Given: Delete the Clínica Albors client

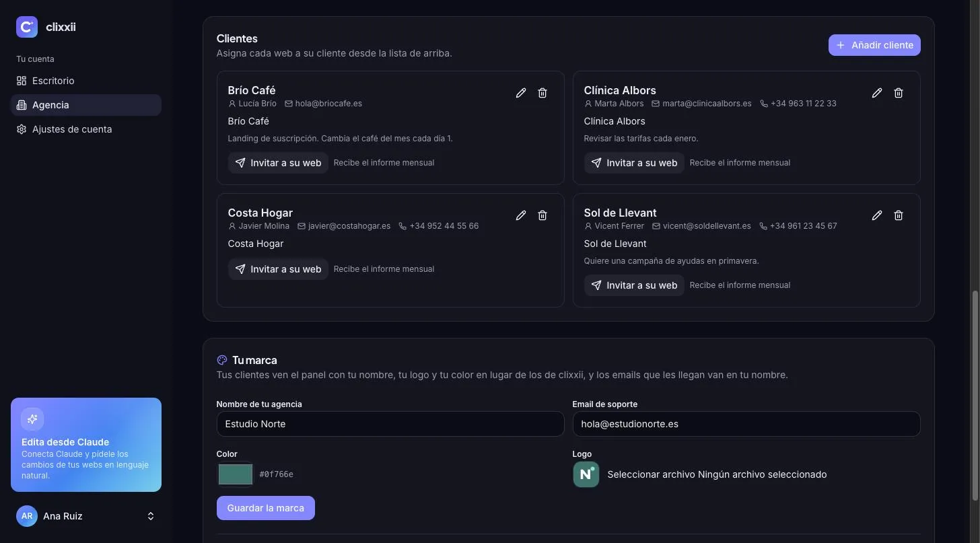Looking at the screenshot, I should tap(899, 93).
